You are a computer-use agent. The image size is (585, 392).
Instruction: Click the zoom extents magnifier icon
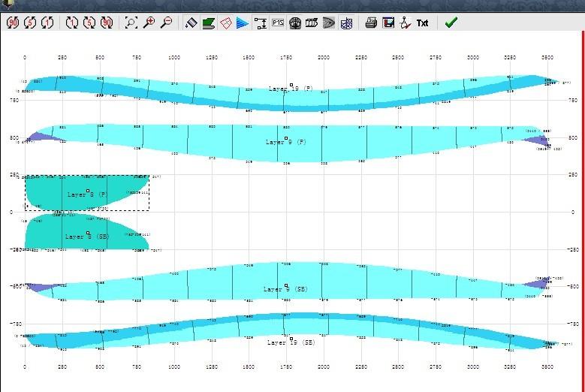coord(131,23)
